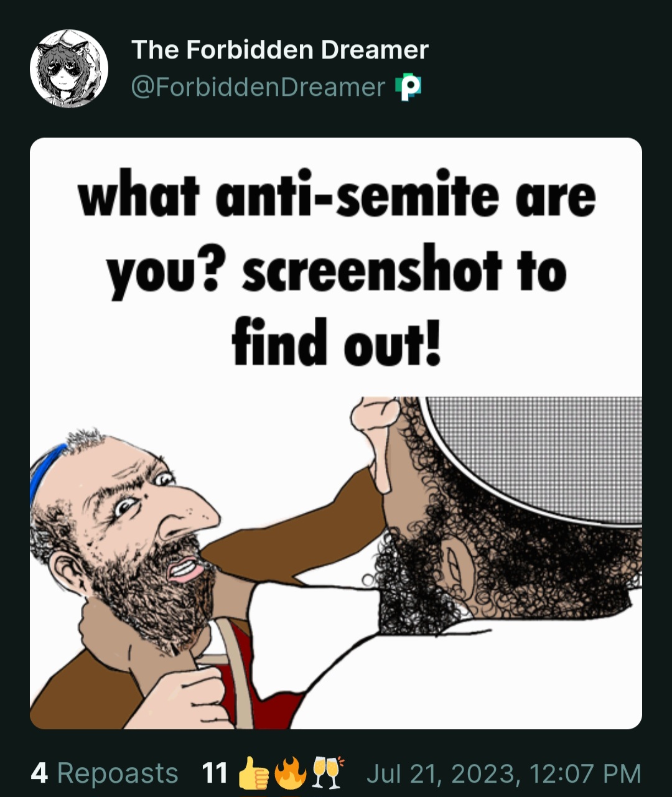The image size is (672, 797).
Task: Click the 12:07 PM timestamp
Action: 585,773
